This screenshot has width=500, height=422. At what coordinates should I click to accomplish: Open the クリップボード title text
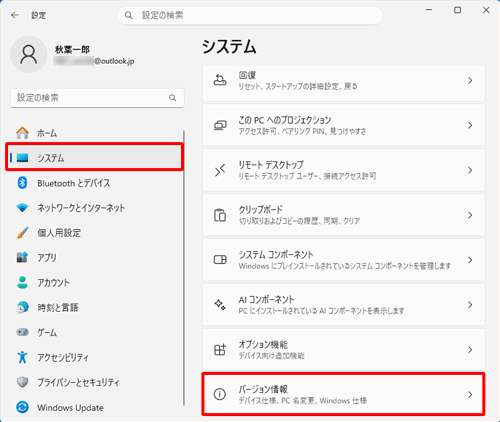pyautogui.click(x=260, y=210)
